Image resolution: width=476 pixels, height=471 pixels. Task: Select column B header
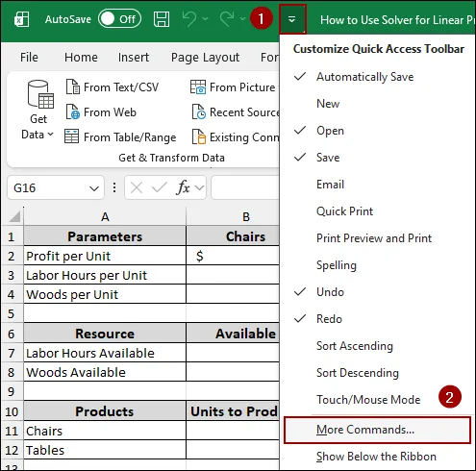pyautogui.click(x=233, y=217)
